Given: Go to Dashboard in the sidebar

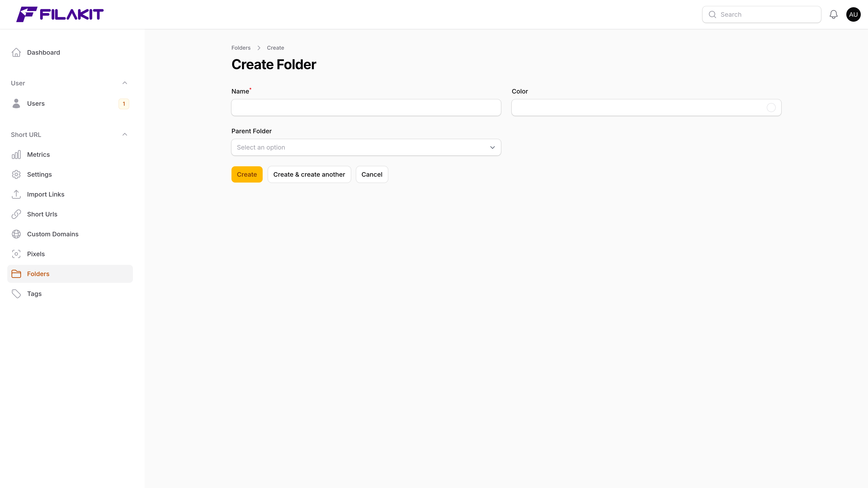Looking at the screenshot, I should tap(70, 53).
